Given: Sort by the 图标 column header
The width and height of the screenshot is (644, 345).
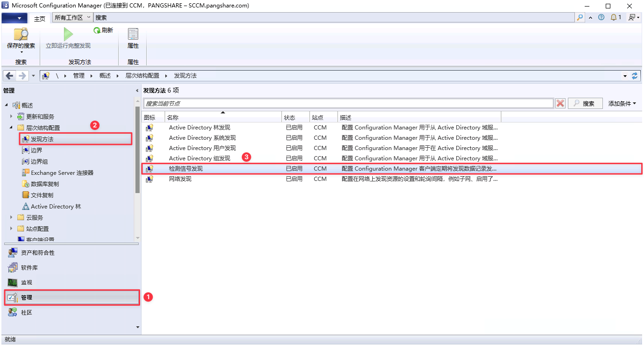Looking at the screenshot, I should click(153, 117).
